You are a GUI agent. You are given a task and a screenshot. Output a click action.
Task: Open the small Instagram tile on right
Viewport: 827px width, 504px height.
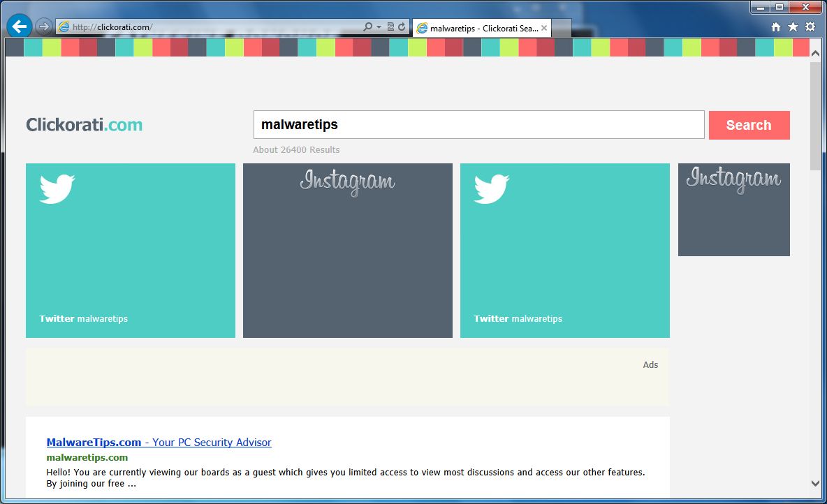point(733,210)
